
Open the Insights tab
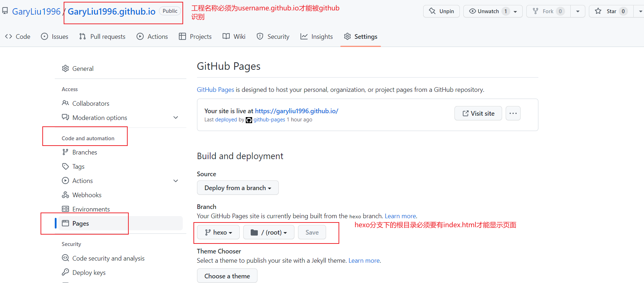(x=317, y=36)
